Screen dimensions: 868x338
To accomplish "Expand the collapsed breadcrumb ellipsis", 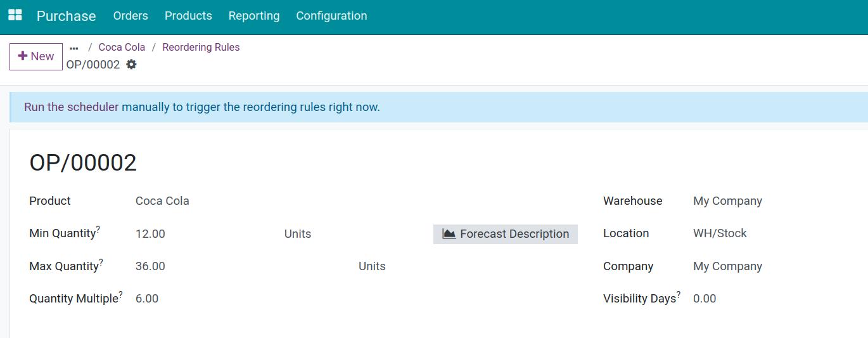I will [74, 48].
